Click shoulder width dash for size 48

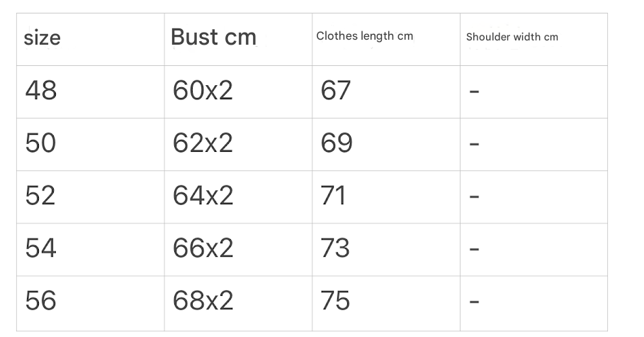pyautogui.click(x=475, y=92)
